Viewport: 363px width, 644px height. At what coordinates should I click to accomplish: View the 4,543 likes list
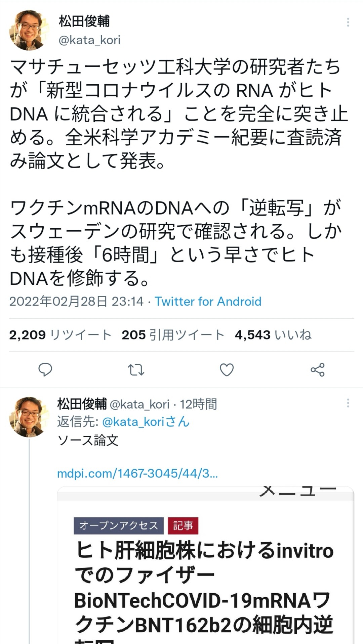pos(273,335)
